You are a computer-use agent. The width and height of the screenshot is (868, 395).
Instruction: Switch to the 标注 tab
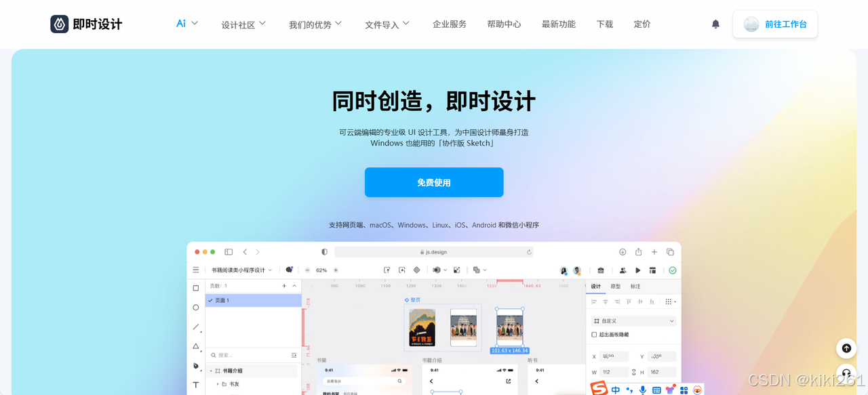click(x=635, y=287)
